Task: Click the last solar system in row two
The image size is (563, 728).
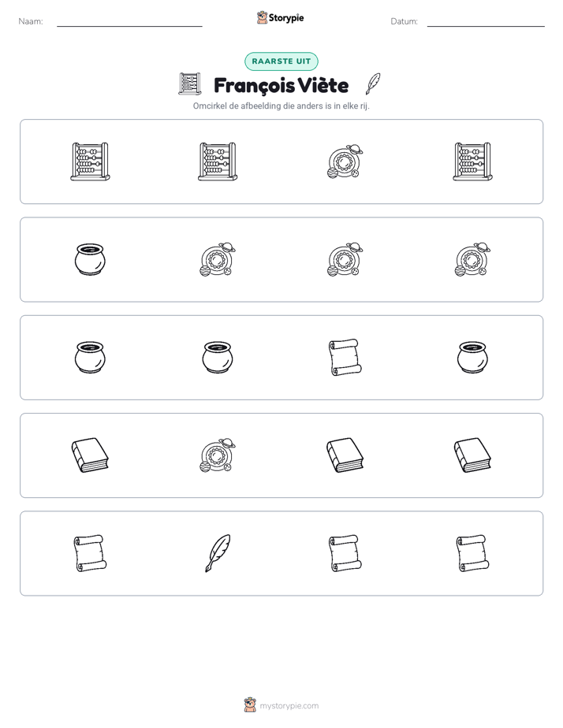Action: (472, 259)
